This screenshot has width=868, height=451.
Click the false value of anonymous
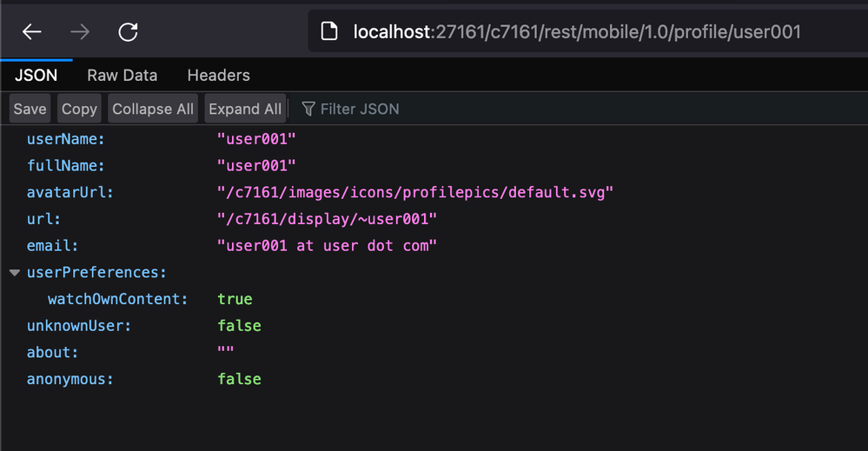(239, 379)
